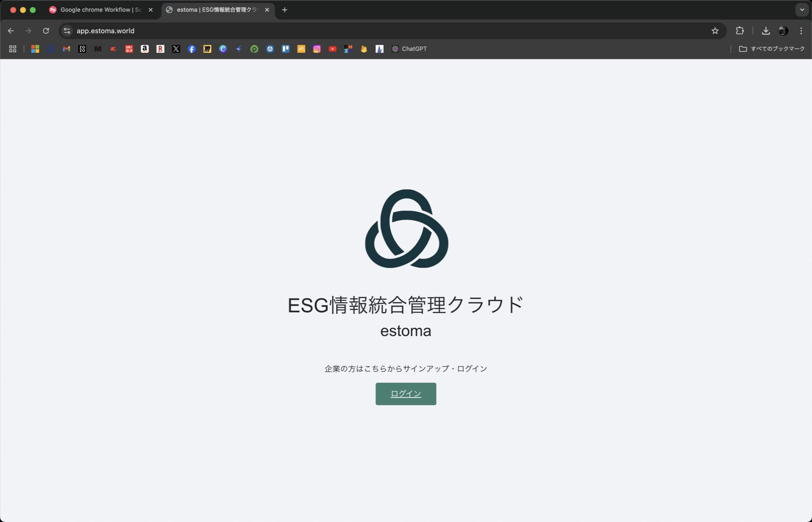Open the Gmail bookmark
This screenshot has width=812, height=522.
pyautogui.click(x=67, y=49)
